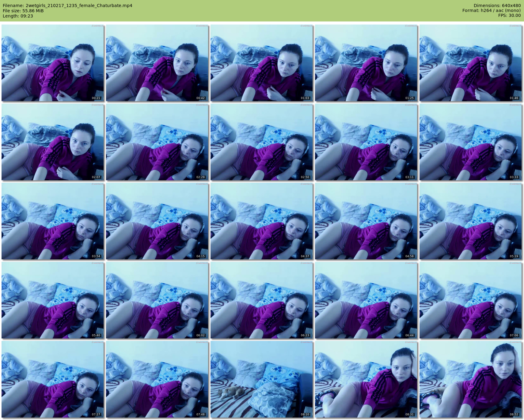Select the 'Dimensions: 640x480' text
This screenshot has width=524, height=420.
[497, 6]
